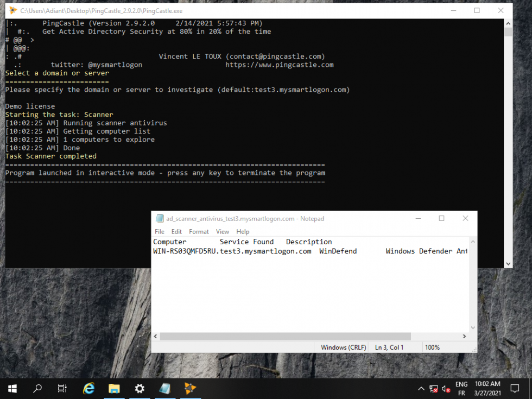Click the 100% zoom indicator in Notepad's status bar
This screenshot has width=532, height=399.
click(x=432, y=347)
